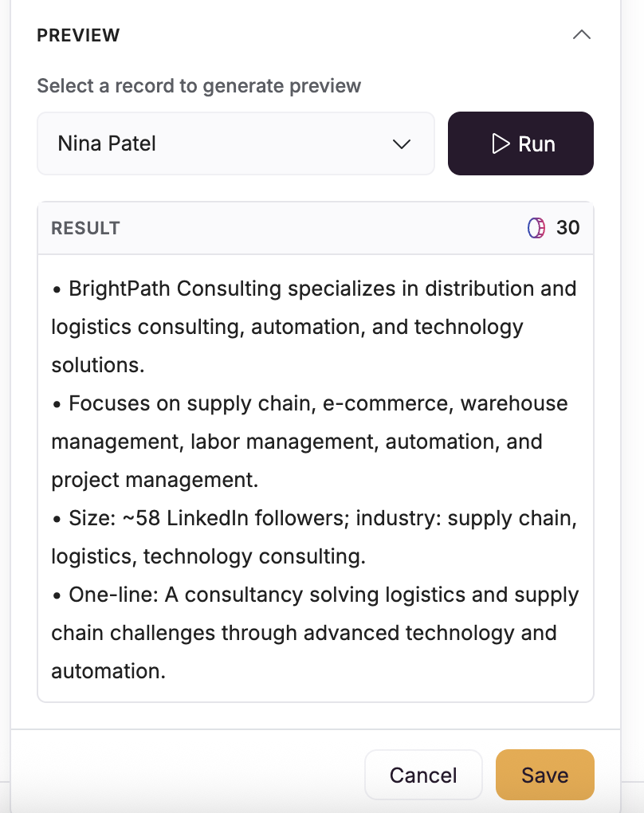644x813 pixels.
Task: Collapse the Preview section chevron
Action: pyautogui.click(x=582, y=35)
